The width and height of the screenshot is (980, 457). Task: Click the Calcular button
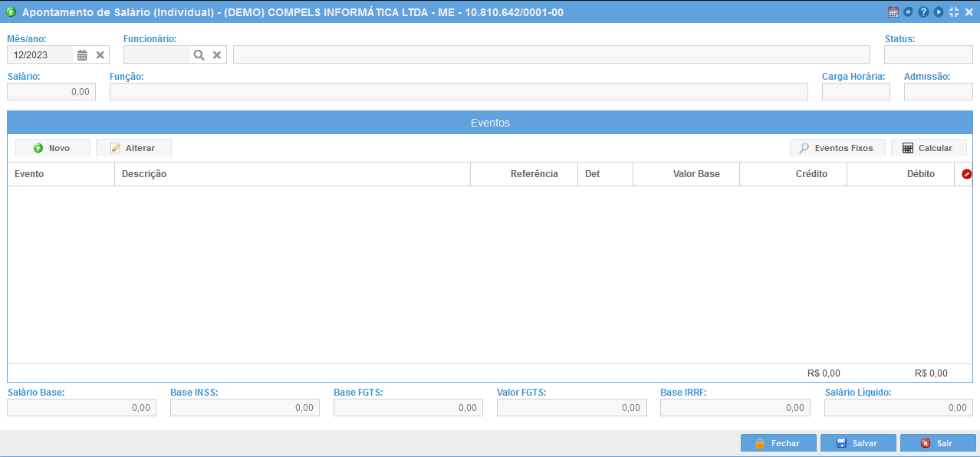tap(929, 148)
